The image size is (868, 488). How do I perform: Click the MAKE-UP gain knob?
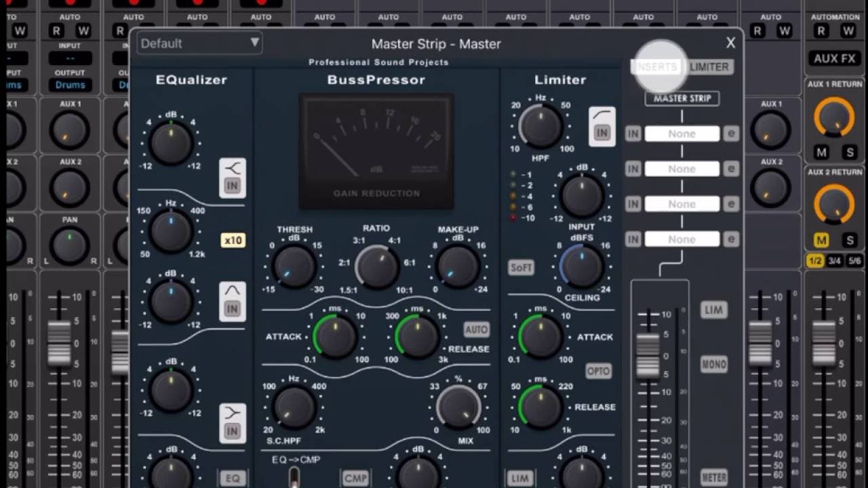(458, 266)
